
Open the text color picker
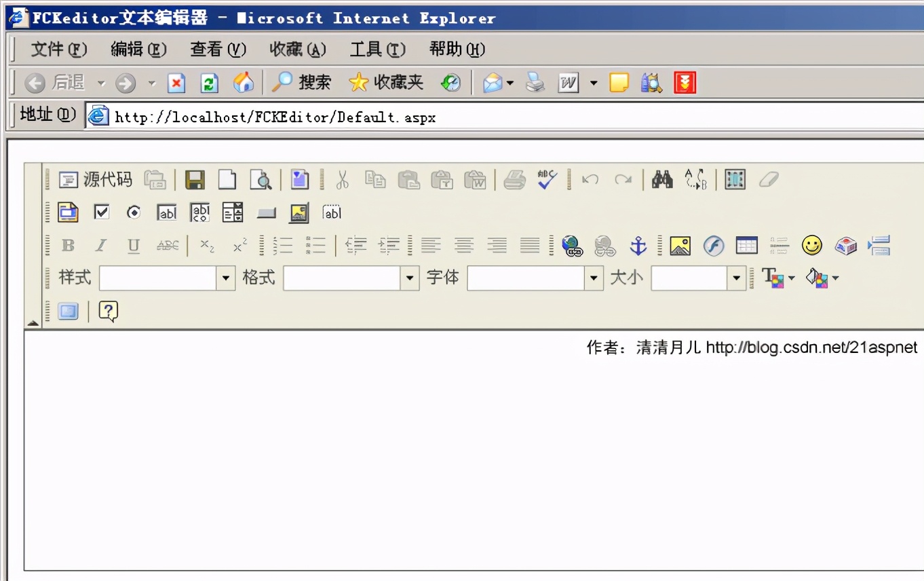(x=778, y=278)
